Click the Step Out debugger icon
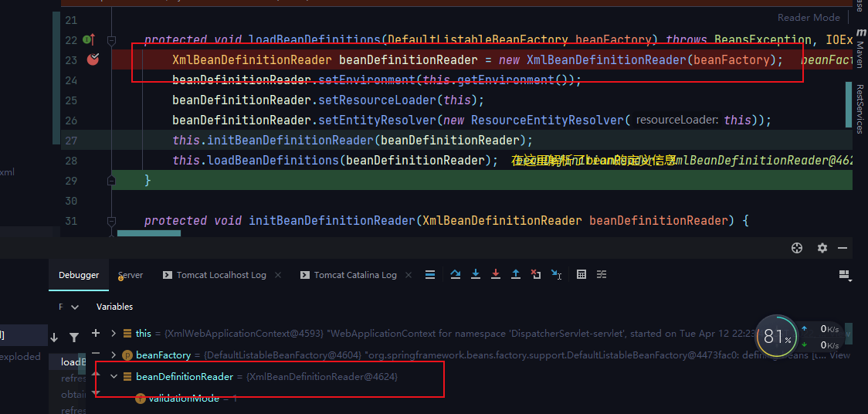The height and width of the screenshot is (414, 868). click(516, 274)
